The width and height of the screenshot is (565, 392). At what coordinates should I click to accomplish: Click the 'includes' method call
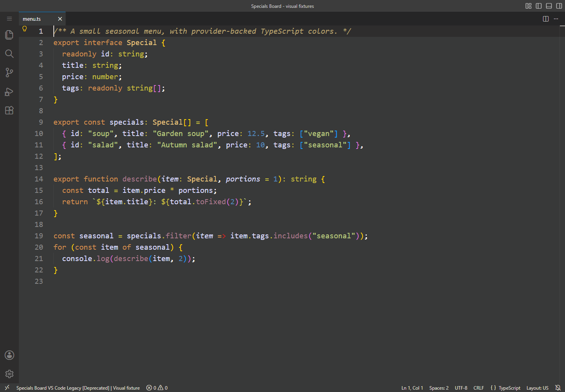pyautogui.click(x=291, y=236)
